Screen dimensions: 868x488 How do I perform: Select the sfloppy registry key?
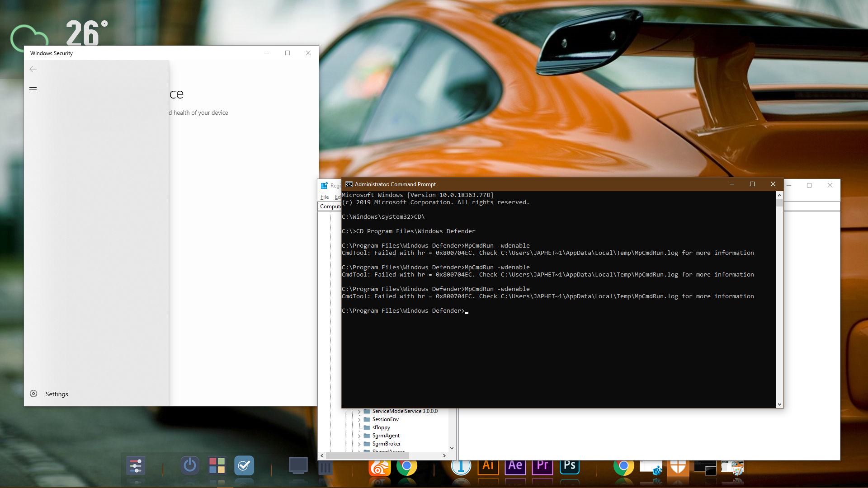tap(382, 427)
